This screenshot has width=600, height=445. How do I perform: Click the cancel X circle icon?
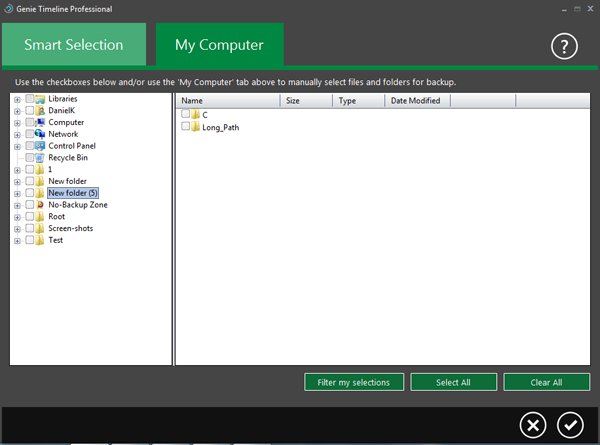tap(533, 425)
